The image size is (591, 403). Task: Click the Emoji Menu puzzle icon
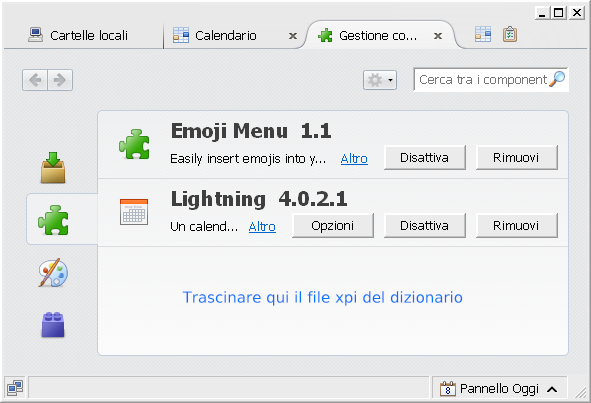[x=134, y=144]
